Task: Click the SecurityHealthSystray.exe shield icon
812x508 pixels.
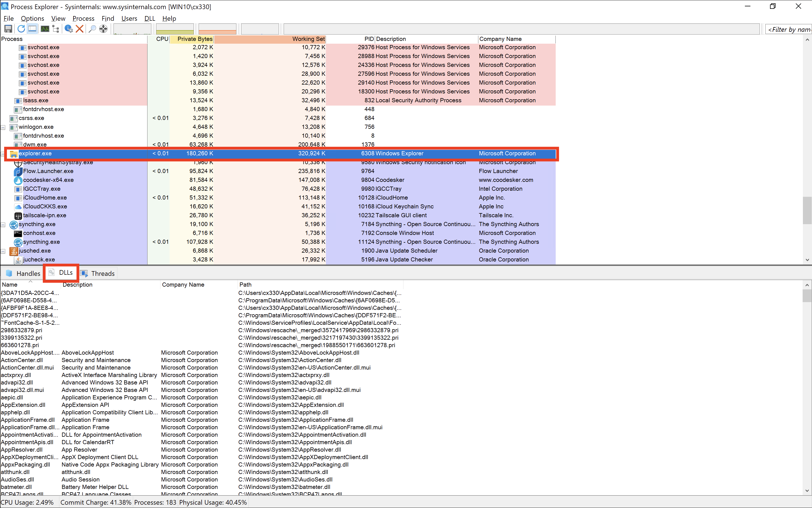Action: point(18,163)
